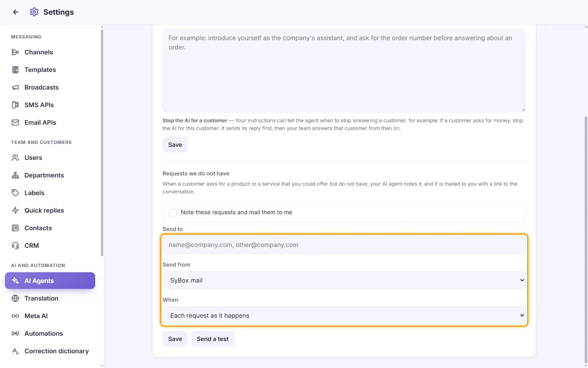Image resolution: width=588 pixels, height=368 pixels.
Task: Open the Translation menu item
Action: click(50, 298)
